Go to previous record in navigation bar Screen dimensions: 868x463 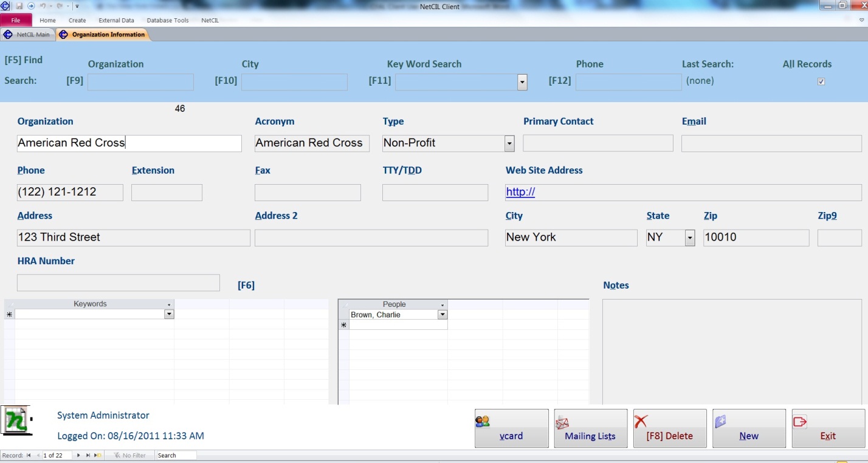click(x=38, y=455)
